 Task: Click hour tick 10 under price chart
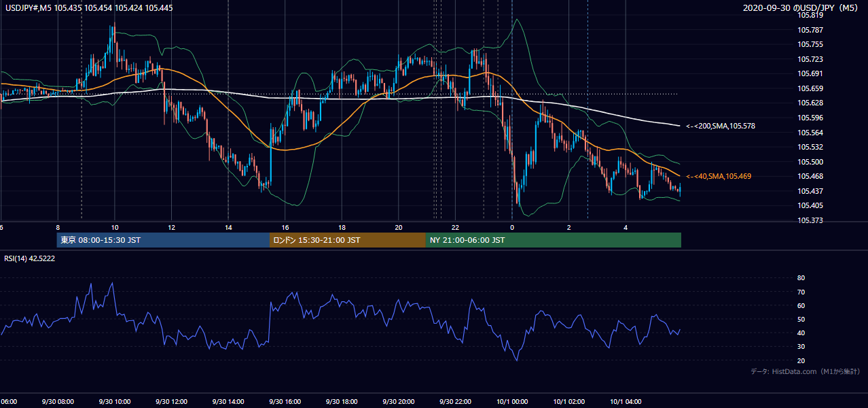click(114, 228)
